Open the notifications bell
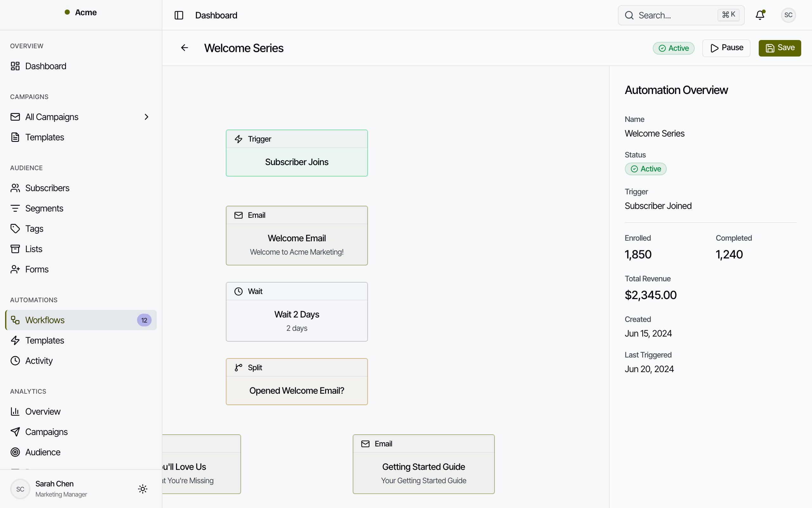The image size is (812, 508). click(x=760, y=15)
